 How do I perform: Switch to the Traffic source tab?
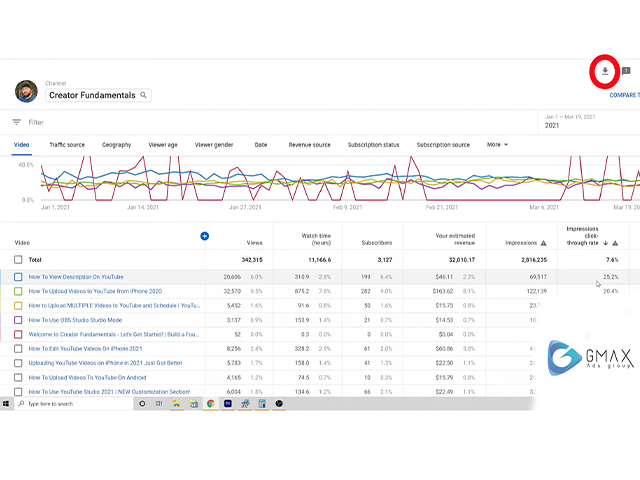pos(67,145)
